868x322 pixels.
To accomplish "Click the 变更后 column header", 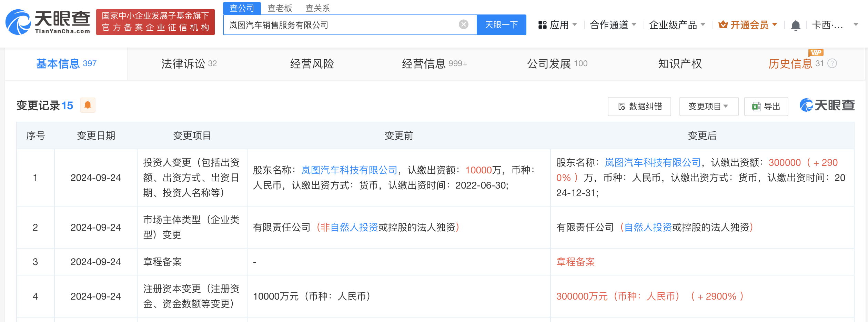I will point(702,135).
